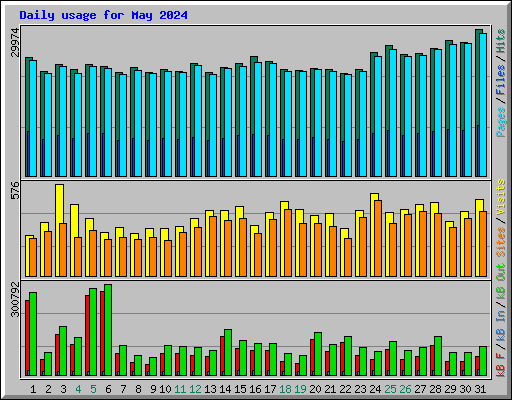Click day 30 on the x-axis
The width and height of the screenshot is (512, 400).
[465, 389]
